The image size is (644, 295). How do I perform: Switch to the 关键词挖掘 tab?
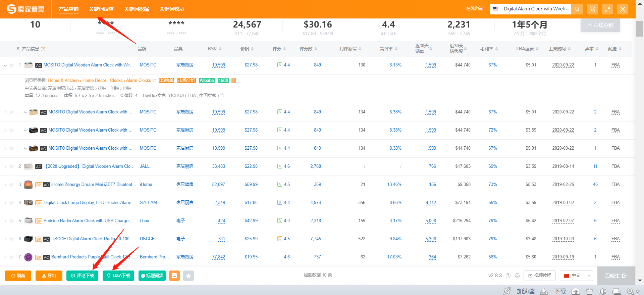137,9
